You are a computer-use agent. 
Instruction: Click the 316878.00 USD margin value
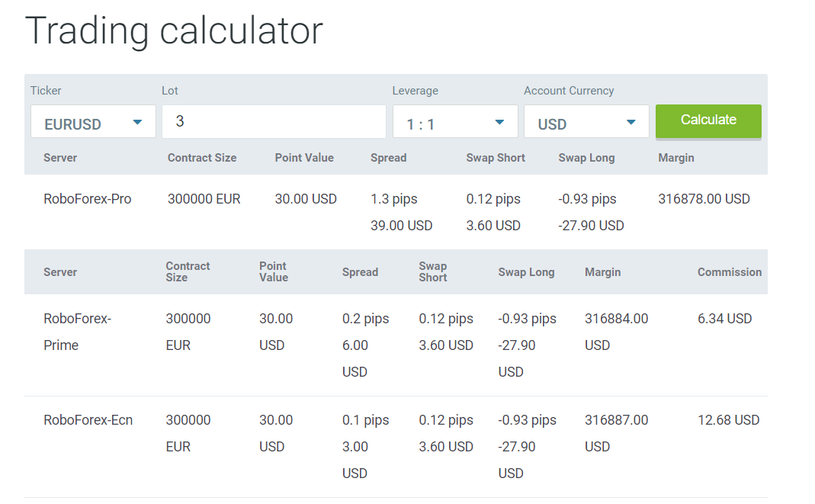click(704, 199)
